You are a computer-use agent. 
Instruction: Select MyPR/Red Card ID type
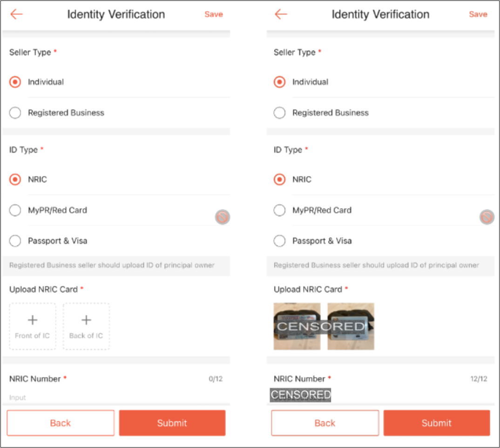14,210
